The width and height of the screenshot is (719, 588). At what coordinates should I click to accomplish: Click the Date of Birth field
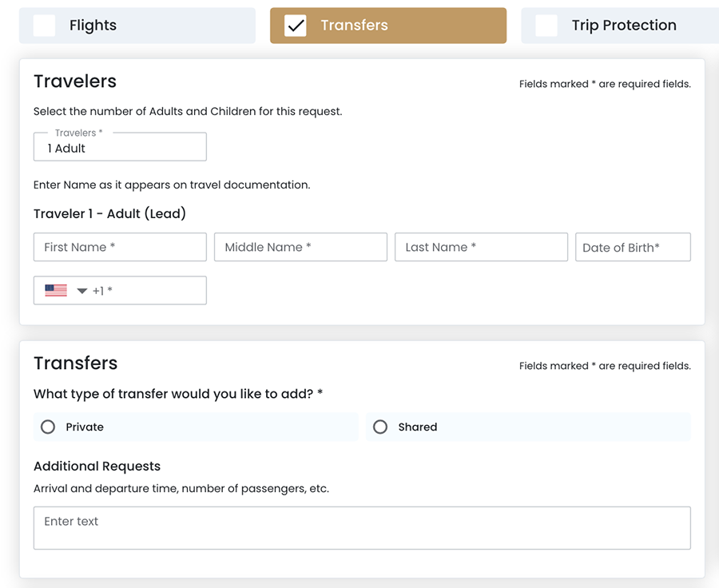(x=633, y=248)
